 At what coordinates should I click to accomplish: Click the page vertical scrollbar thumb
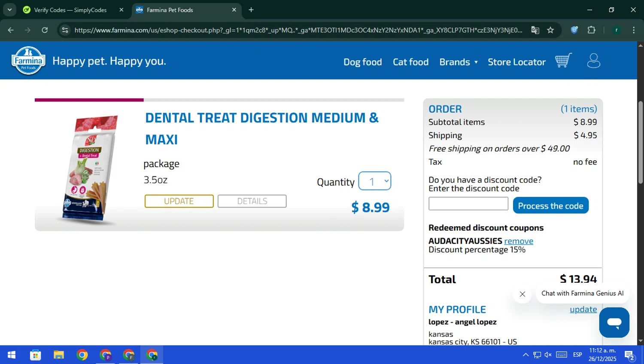(x=641, y=142)
